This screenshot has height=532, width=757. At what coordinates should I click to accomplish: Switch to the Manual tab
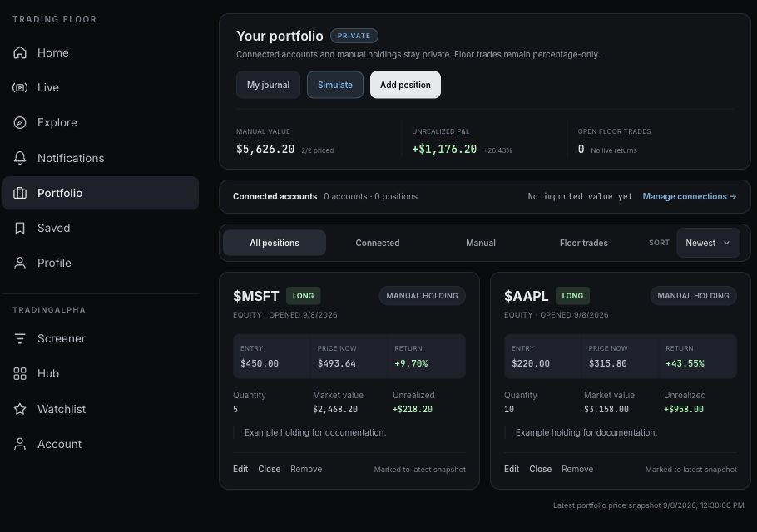[480, 243]
